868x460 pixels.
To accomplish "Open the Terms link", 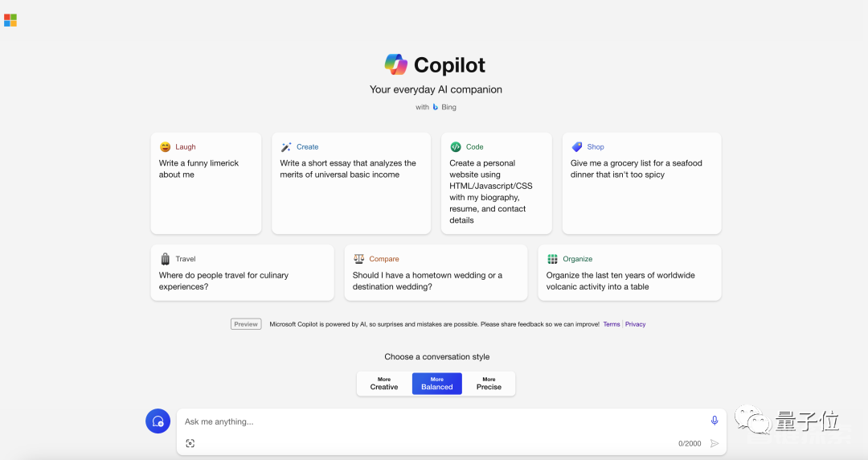I will (611, 324).
